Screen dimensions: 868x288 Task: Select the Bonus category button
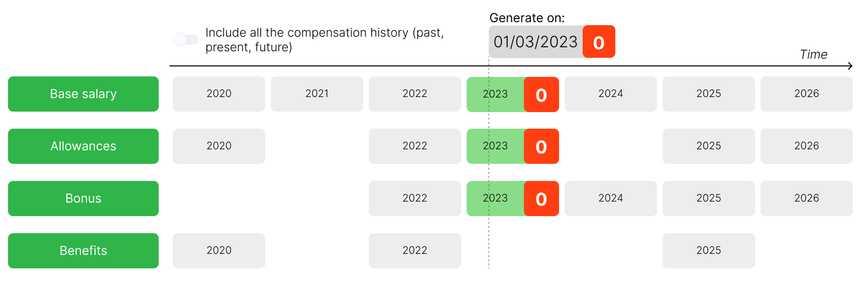click(x=83, y=199)
